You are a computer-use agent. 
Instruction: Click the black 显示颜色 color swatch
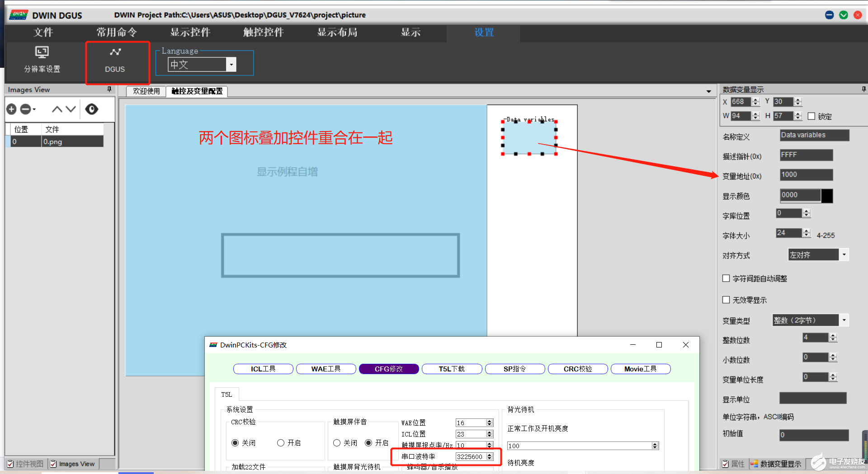point(827,196)
